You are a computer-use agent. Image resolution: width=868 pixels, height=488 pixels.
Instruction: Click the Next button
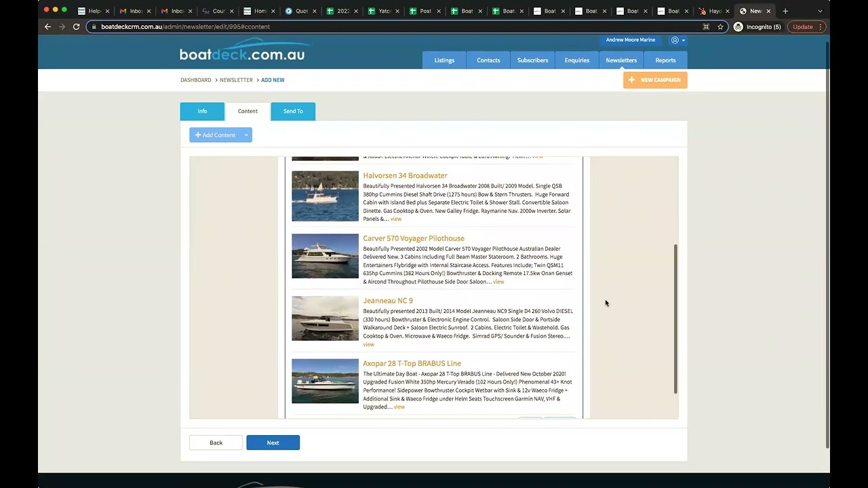(x=273, y=443)
